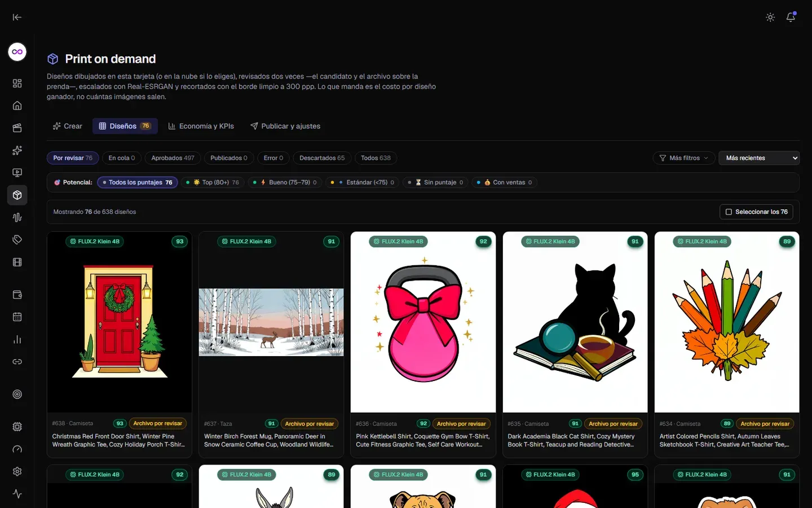The height and width of the screenshot is (508, 812).
Task: Open the wallet icon in sidebar
Action: [17, 295]
